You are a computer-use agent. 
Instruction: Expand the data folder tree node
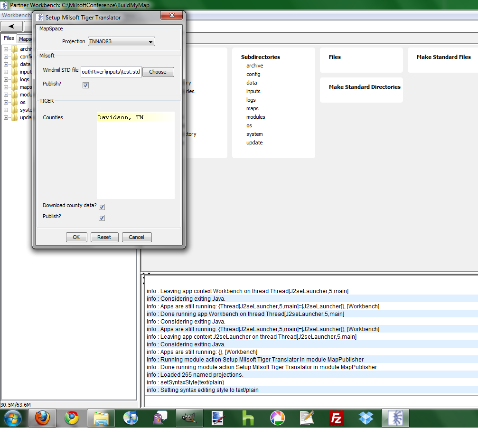6,64
